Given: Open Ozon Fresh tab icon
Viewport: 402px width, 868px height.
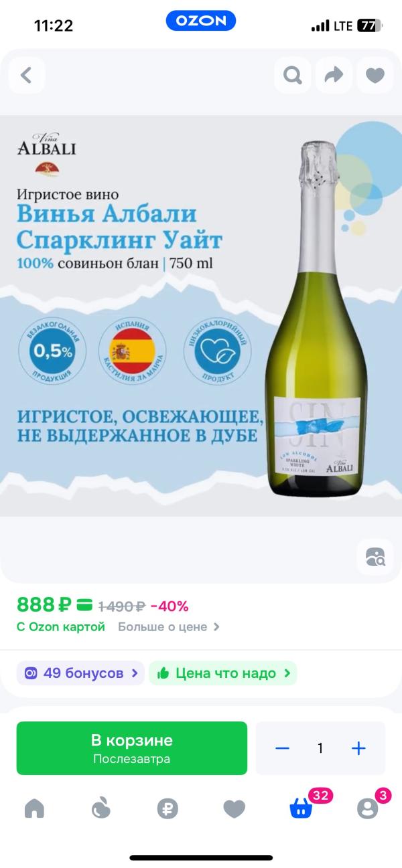Looking at the screenshot, I should 100,808.
